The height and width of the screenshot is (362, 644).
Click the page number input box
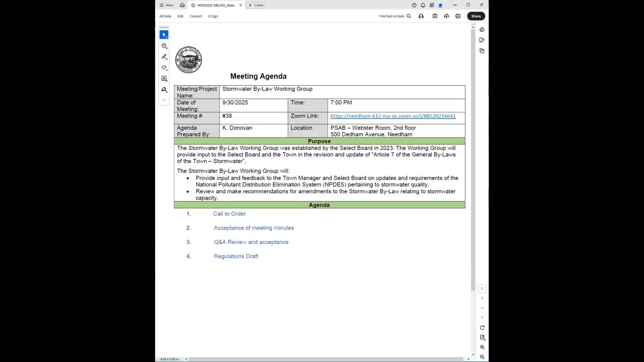tap(482, 289)
